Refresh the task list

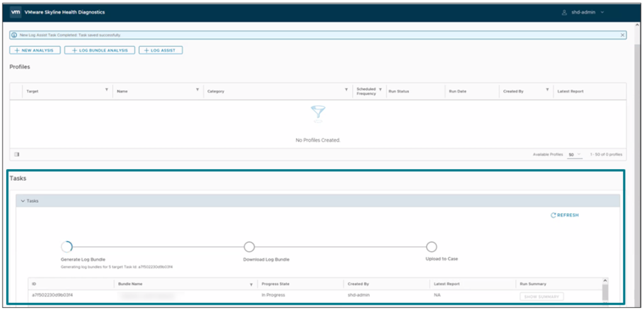[x=565, y=215]
